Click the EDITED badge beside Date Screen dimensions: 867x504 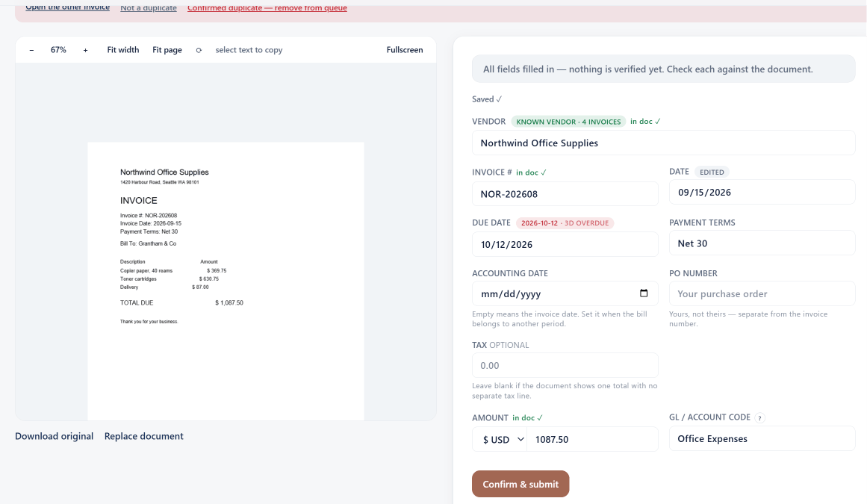coord(712,172)
